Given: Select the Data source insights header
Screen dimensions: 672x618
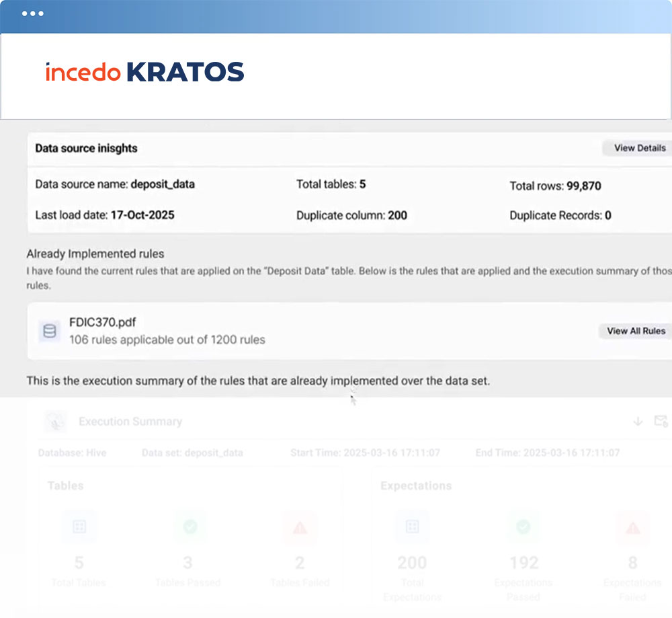Looking at the screenshot, I should (x=86, y=148).
